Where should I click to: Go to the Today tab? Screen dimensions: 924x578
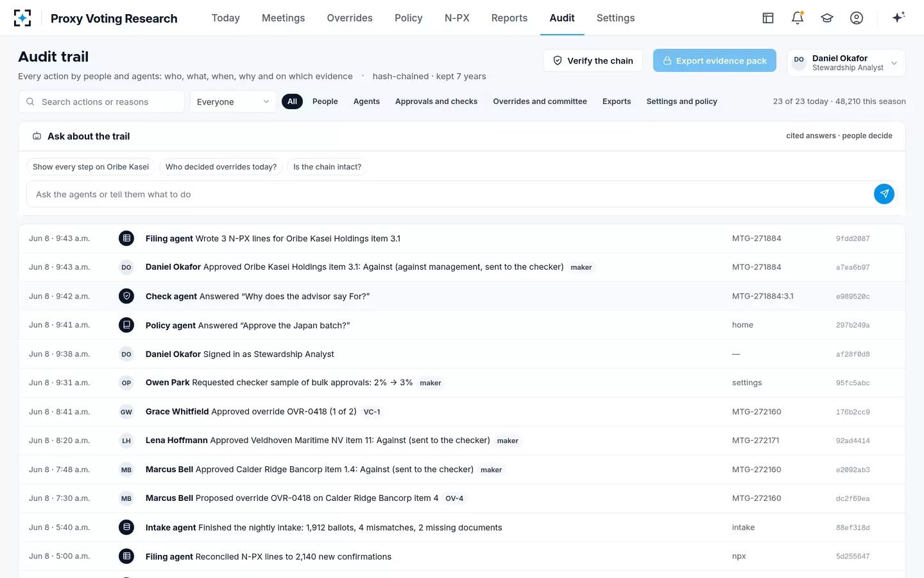tap(226, 18)
